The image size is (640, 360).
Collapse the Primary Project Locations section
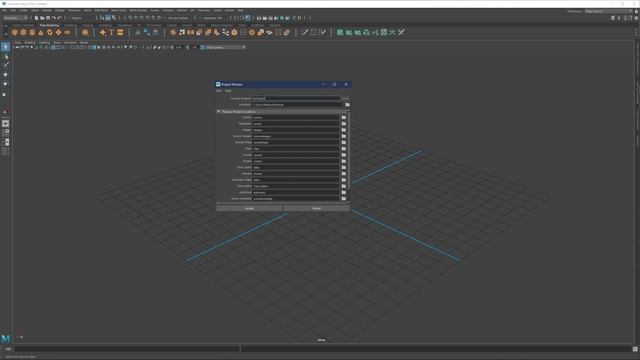(218, 111)
